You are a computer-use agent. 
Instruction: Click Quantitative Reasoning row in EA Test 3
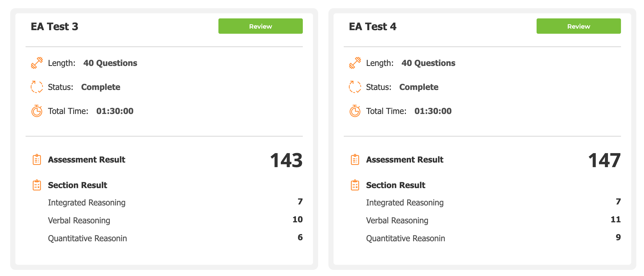coord(87,238)
